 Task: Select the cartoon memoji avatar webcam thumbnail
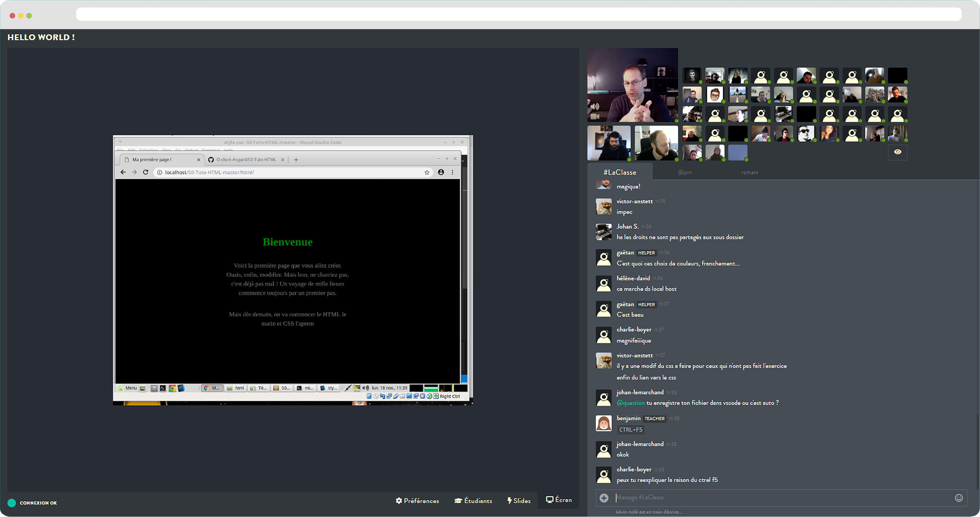click(715, 94)
